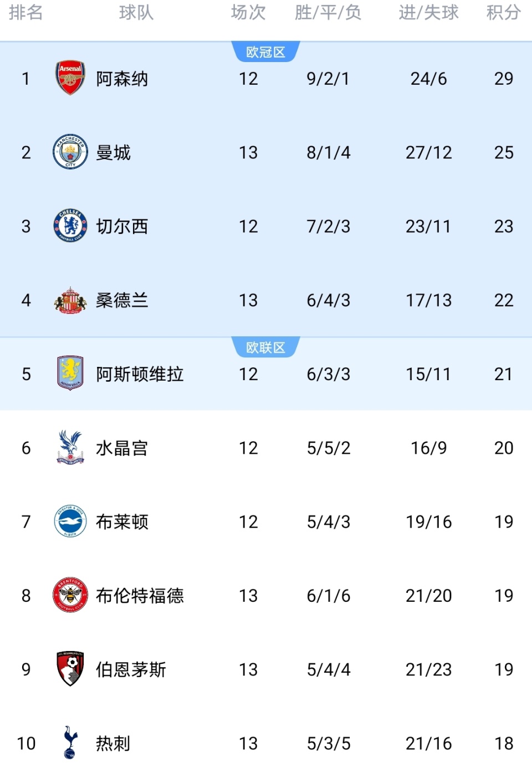Sort by the 积分 column header
This screenshot has height=783, width=532.
[x=503, y=12]
